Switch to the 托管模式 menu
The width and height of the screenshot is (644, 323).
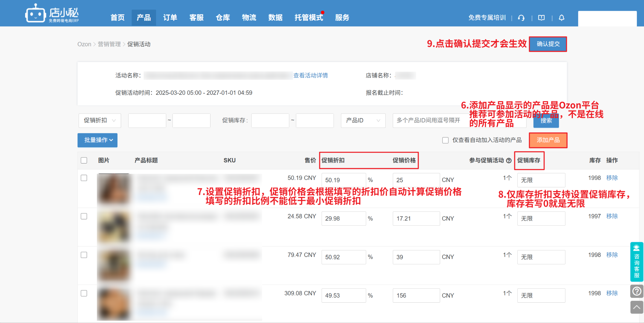[x=309, y=18]
